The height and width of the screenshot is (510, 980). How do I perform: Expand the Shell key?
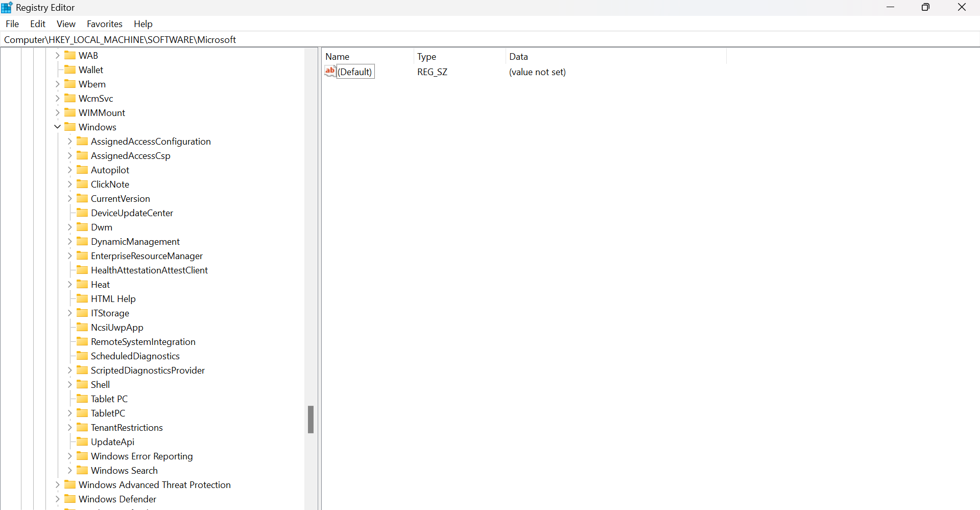point(69,384)
